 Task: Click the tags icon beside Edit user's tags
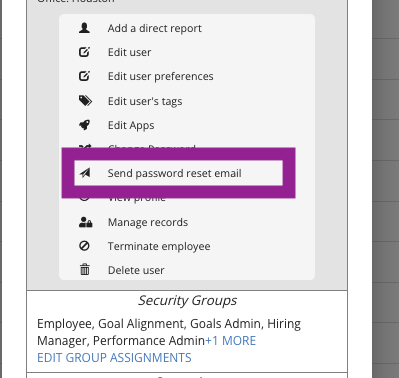(x=85, y=101)
